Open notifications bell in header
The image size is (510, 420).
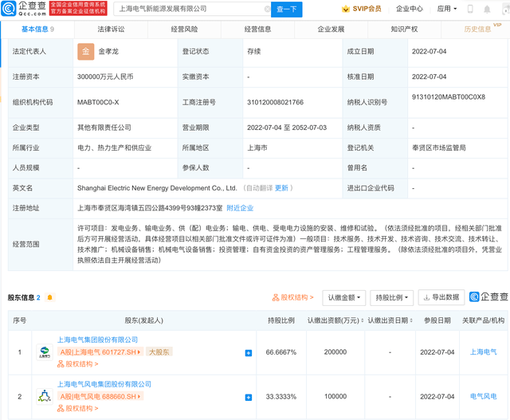(x=487, y=9)
